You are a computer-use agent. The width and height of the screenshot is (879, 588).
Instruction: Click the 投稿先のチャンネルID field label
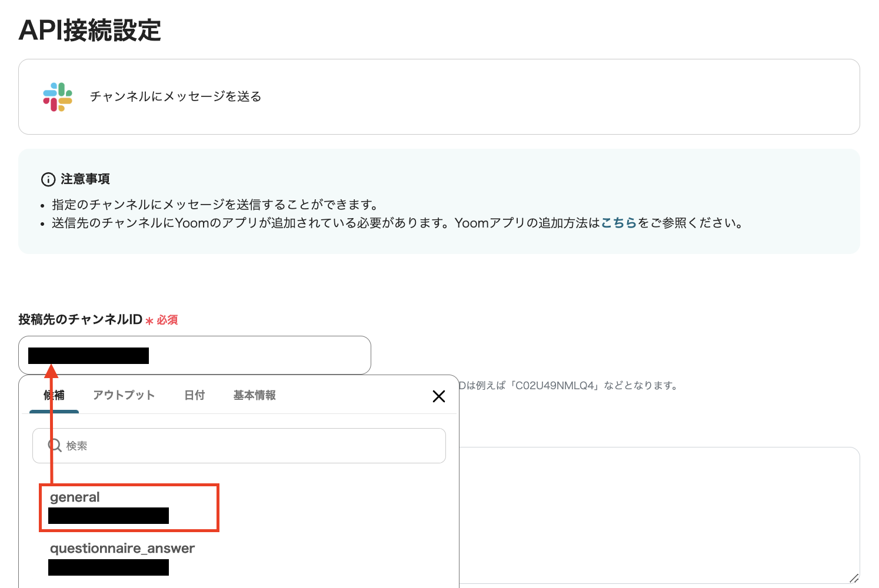(x=81, y=319)
